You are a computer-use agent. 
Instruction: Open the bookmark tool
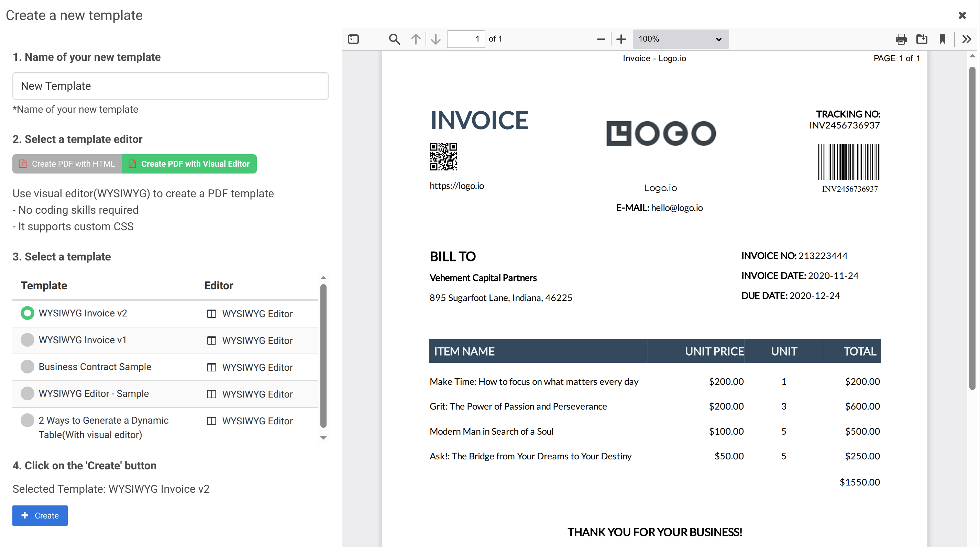pos(943,39)
